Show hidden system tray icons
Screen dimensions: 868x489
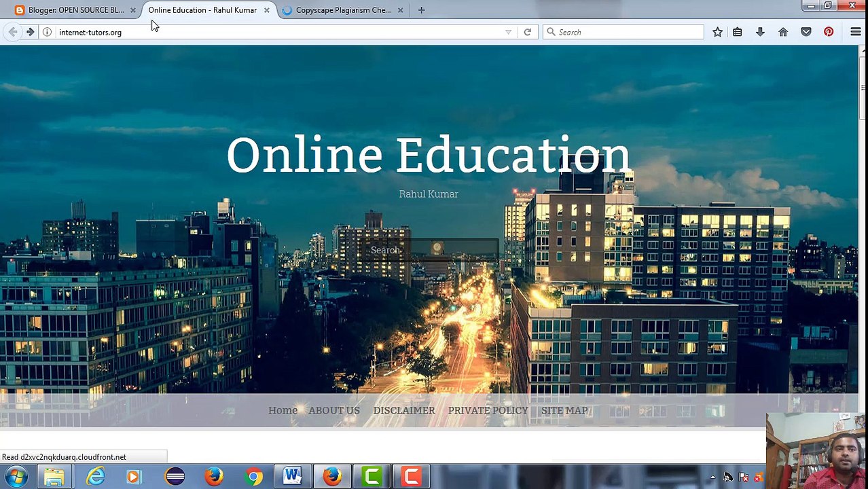712,477
